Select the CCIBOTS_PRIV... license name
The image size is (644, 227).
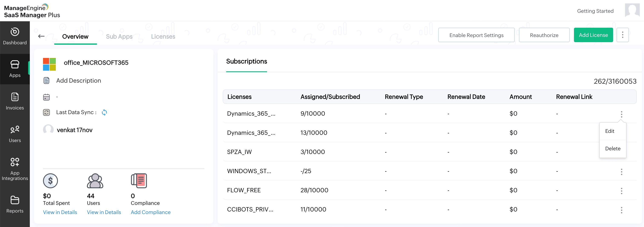point(250,210)
